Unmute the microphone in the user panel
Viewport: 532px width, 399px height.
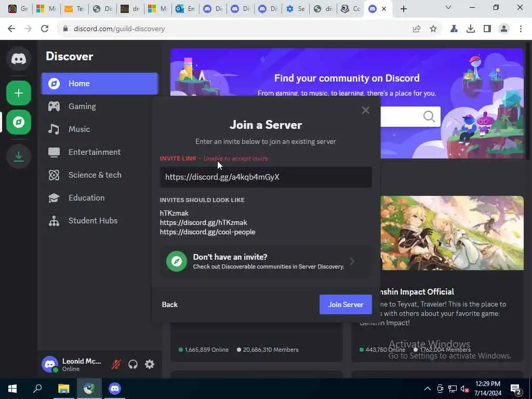[x=116, y=364]
